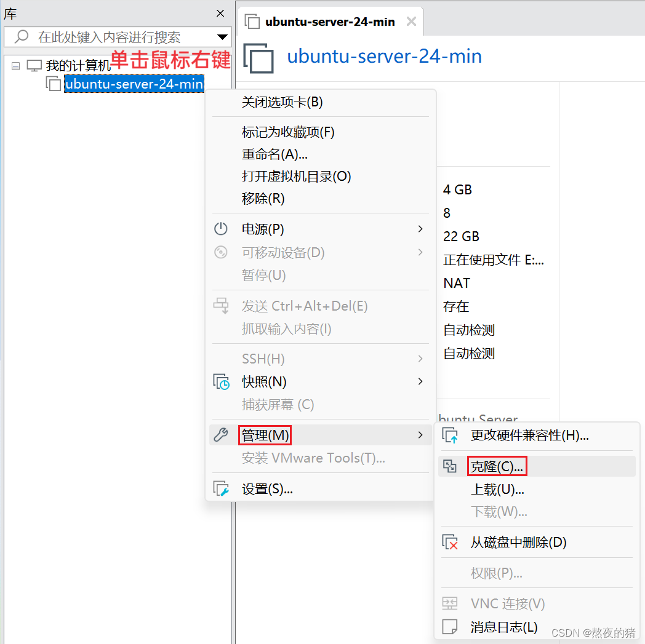
Task: Open the library search dropdown arrow
Action: tap(223, 37)
